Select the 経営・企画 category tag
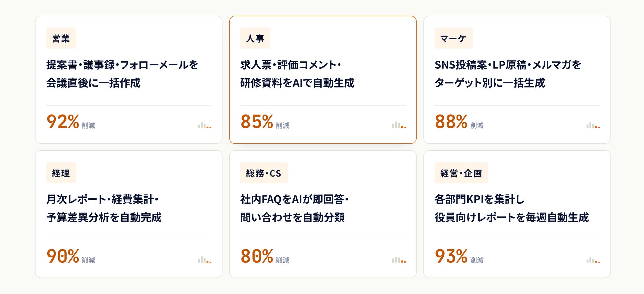 click(x=461, y=173)
